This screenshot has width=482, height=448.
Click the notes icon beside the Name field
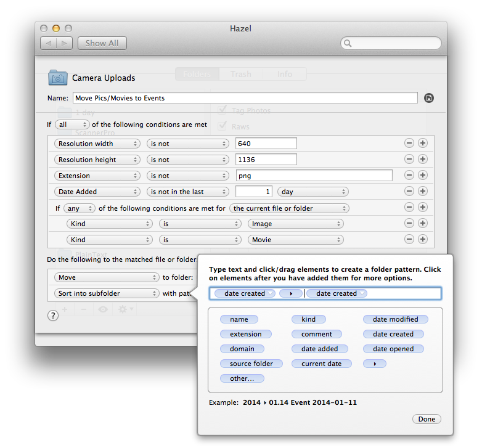click(429, 98)
